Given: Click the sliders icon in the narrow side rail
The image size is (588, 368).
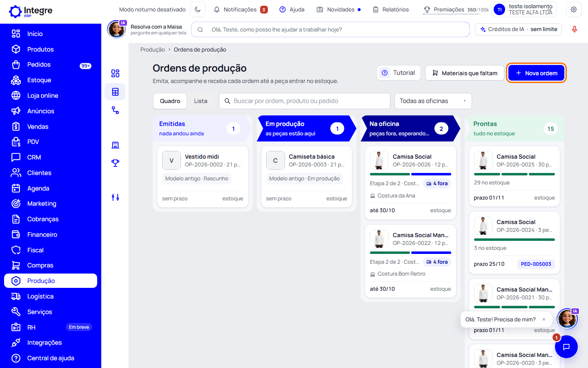Looking at the screenshot, I should click(x=116, y=197).
